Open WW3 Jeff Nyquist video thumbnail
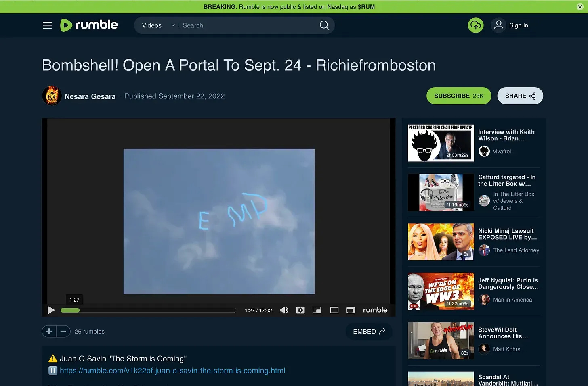 coord(441,291)
